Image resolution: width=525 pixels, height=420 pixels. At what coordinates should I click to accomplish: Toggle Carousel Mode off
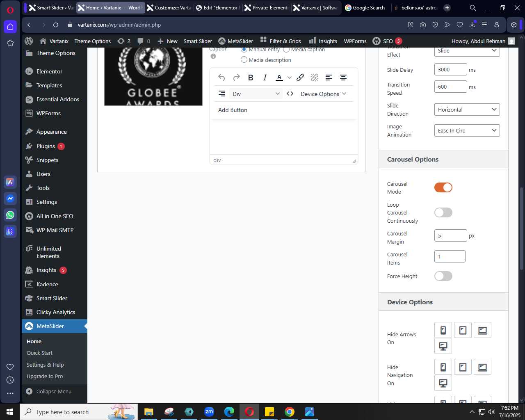443,187
